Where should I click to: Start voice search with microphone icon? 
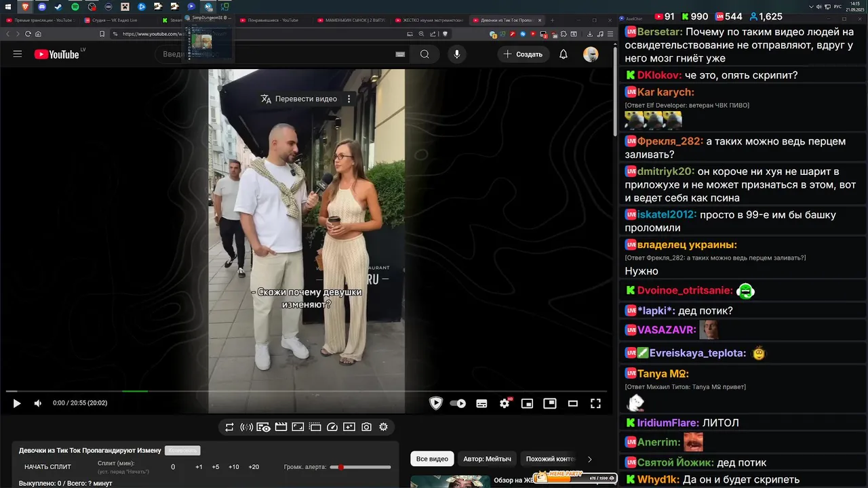457,54
